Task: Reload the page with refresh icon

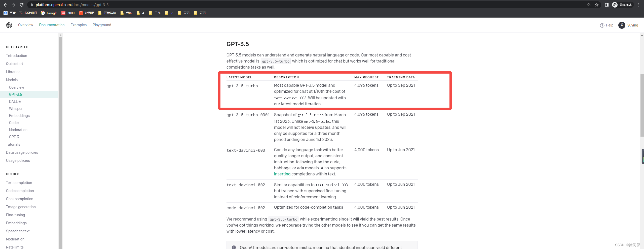Action: pos(22,5)
